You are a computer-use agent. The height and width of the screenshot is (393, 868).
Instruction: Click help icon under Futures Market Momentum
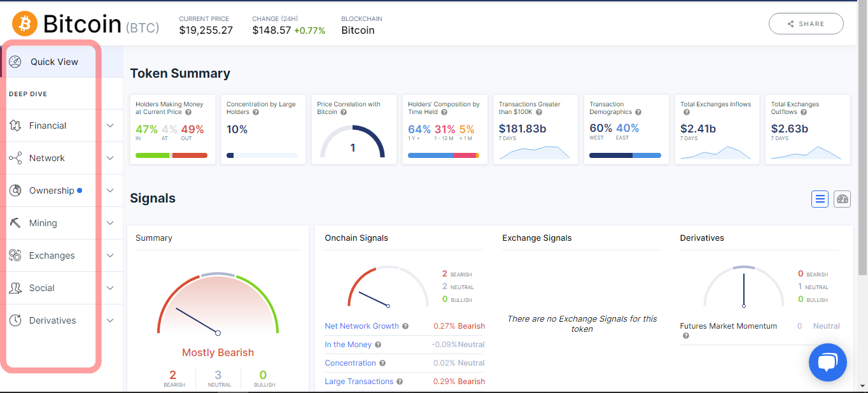pos(687,336)
